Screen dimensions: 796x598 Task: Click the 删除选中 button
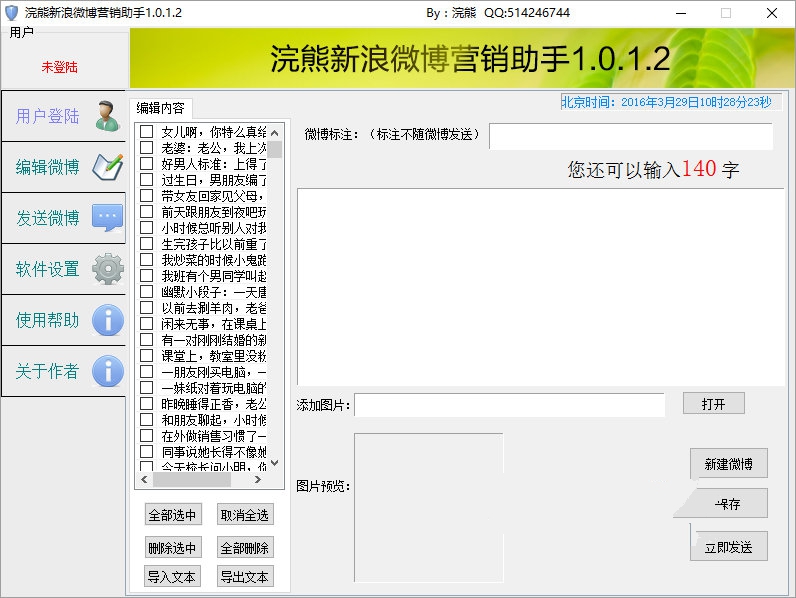point(173,548)
